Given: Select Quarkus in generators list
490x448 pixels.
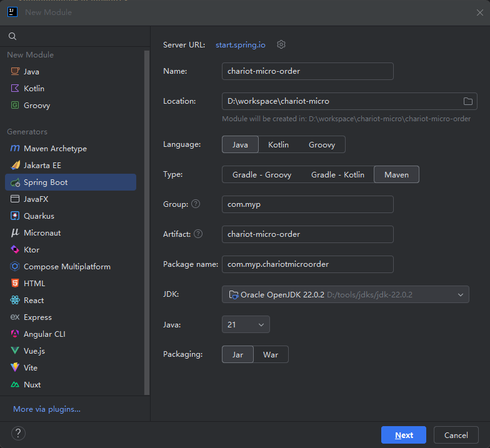Looking at the screenshot, I should tap(71, 216).
